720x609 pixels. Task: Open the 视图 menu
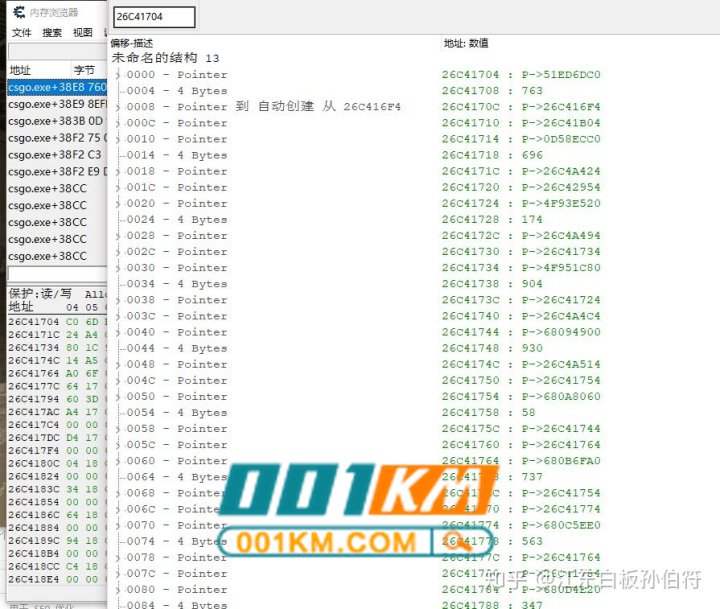[83, 33]
